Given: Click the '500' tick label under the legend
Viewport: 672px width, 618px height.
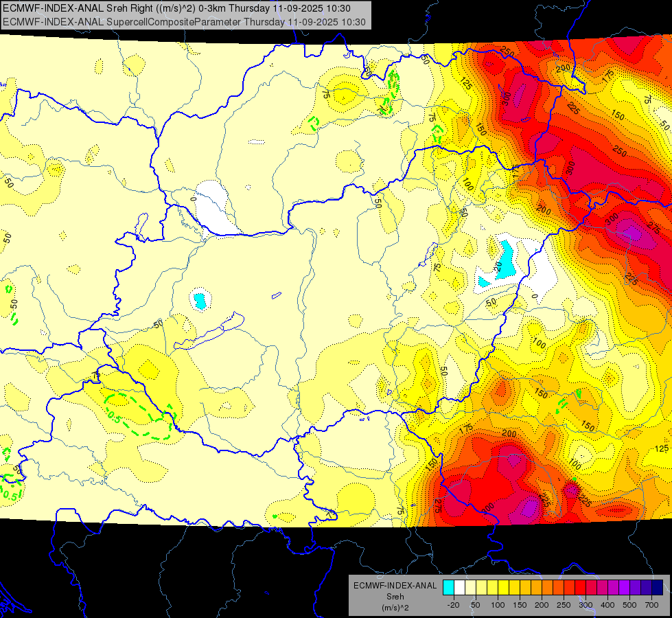Looking at the screenshot, I should 629,605.
